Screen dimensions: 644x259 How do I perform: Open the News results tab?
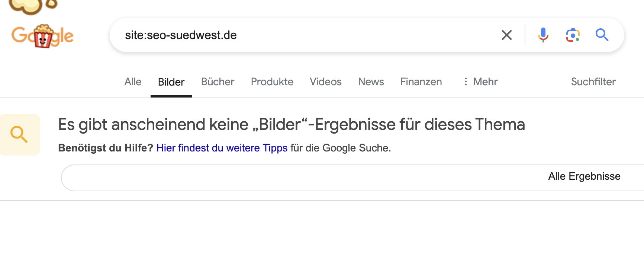pos(371,81)
